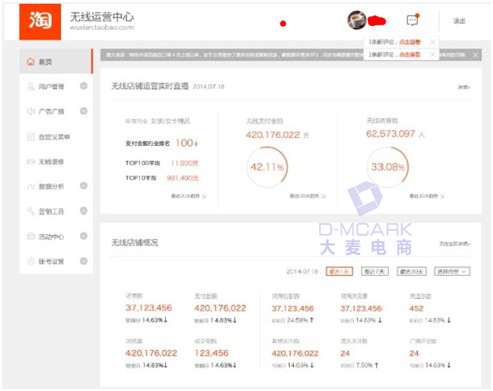Expand the 账号设置 submenu arrow
The width and height of the screenshot is (493, 391).
(x=84, y=261)
